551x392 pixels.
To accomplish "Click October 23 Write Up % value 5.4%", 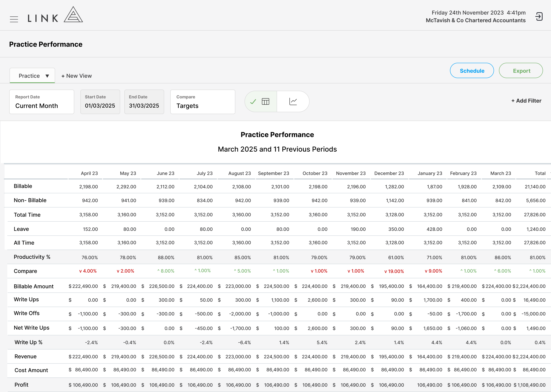I will (322, 342).
